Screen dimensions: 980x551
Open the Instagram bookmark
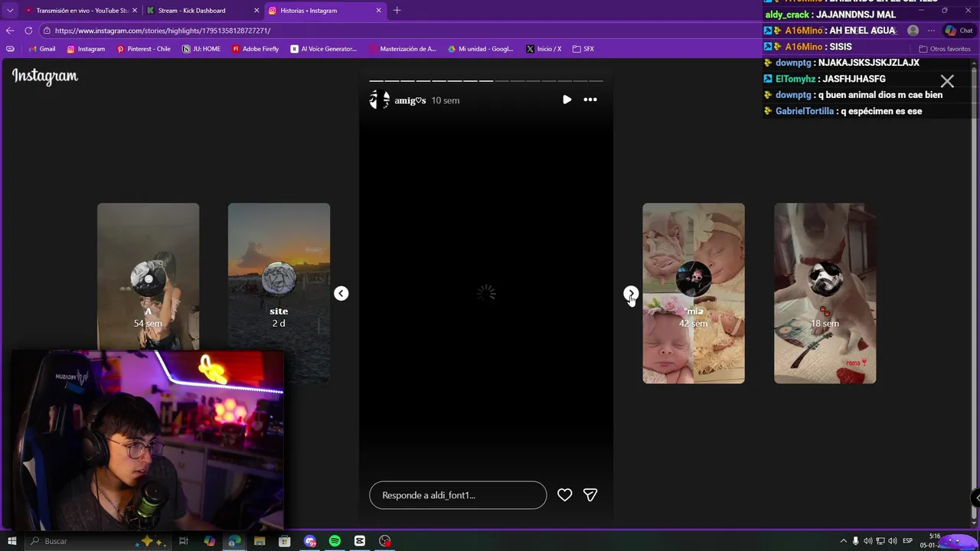pos(86,49)
